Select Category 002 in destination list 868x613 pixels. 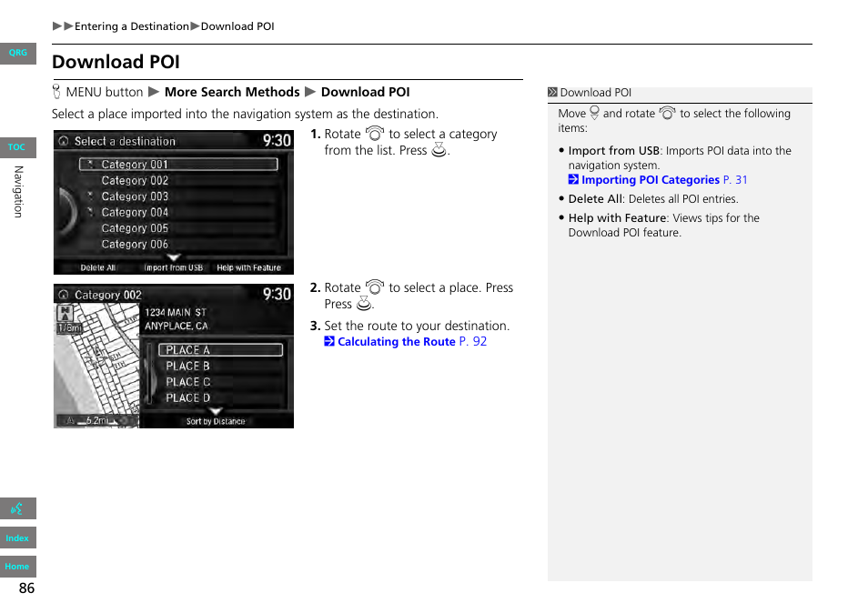(179, 180)
